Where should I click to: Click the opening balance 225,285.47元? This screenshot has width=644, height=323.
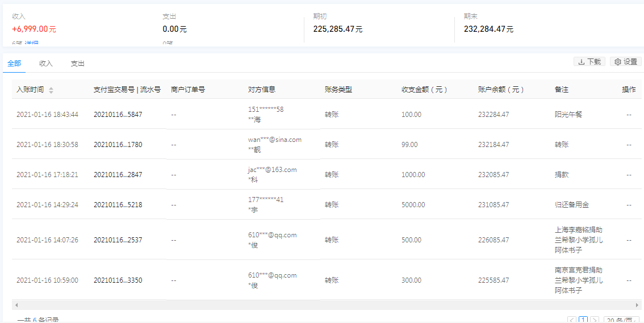coord(337,29)
